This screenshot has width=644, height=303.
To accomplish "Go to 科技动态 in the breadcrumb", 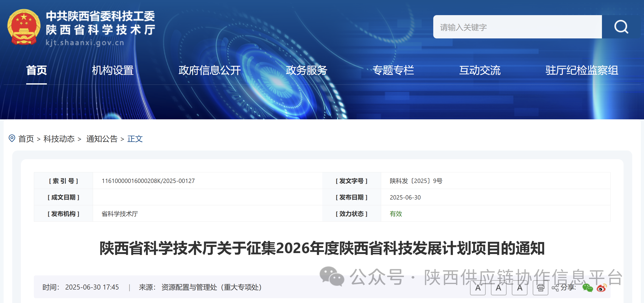I will (59, 139).
